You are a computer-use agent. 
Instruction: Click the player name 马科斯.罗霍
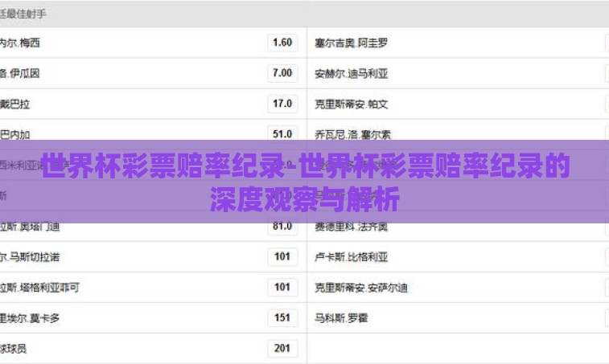point(341,318)
